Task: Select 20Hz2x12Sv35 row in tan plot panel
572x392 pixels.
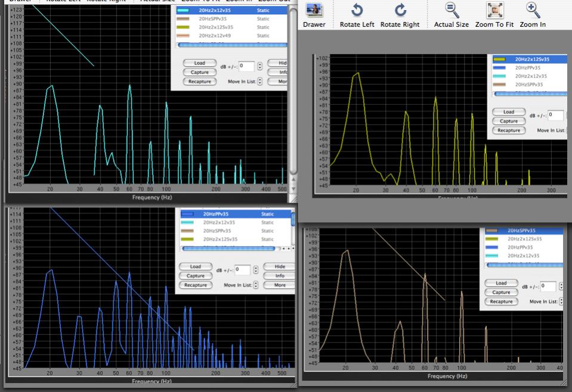Action: point(523,239)
